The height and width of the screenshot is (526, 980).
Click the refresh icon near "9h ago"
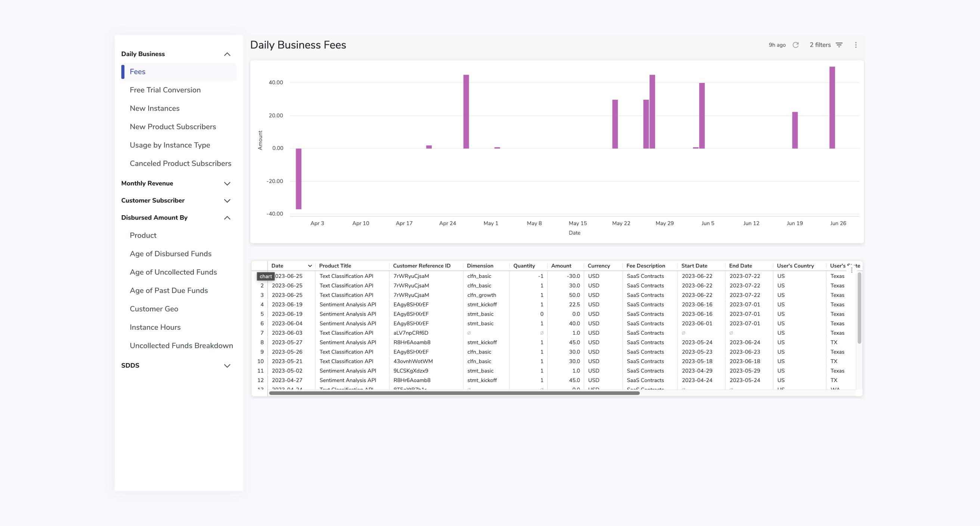pos(796,44)
